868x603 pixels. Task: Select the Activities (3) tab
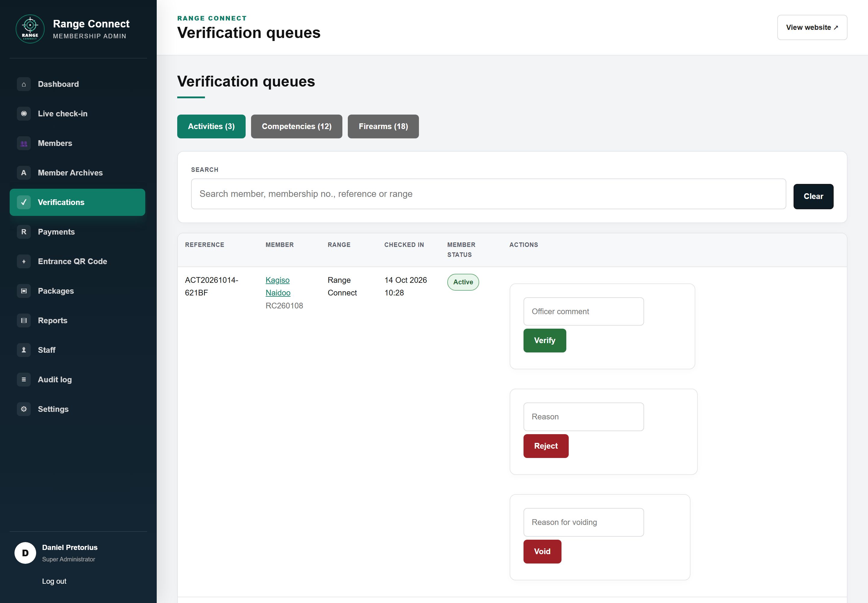point(211,126)
